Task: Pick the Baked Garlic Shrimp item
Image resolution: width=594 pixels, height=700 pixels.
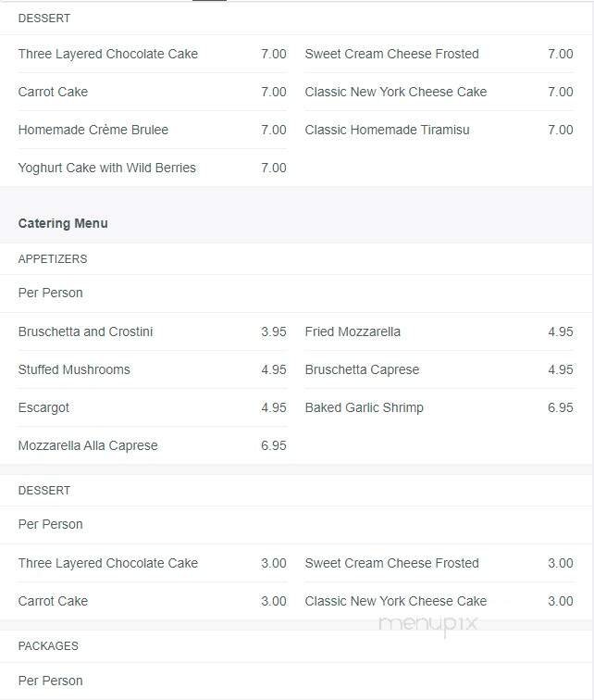Action: click(364, 407)
